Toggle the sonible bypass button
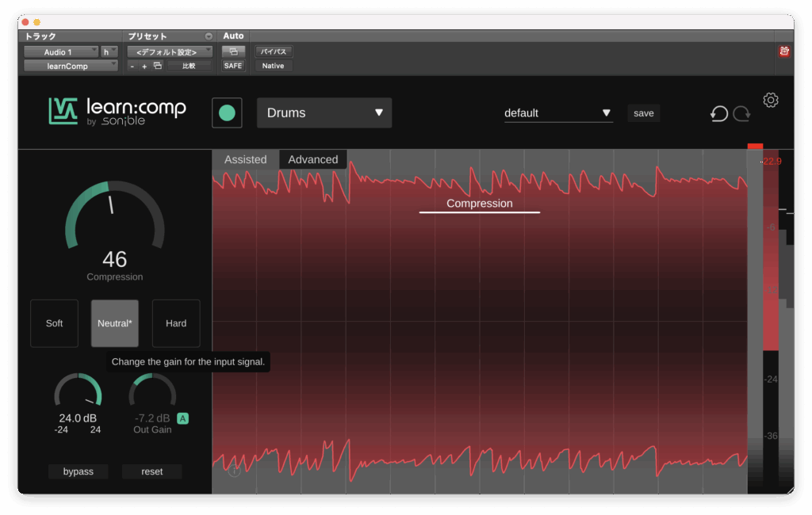The height and width of the screenshot is (515, 812). [x=79, y=471]
